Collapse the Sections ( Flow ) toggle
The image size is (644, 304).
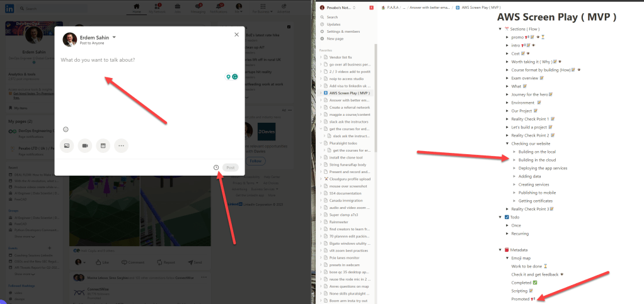[x=500, y=29]
